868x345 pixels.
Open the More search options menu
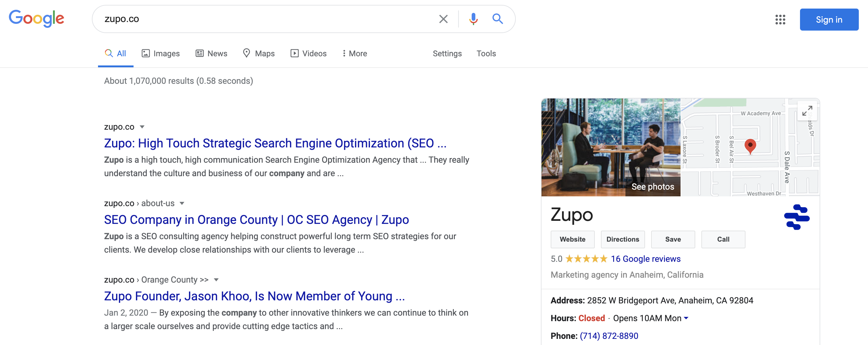[354, 54]
